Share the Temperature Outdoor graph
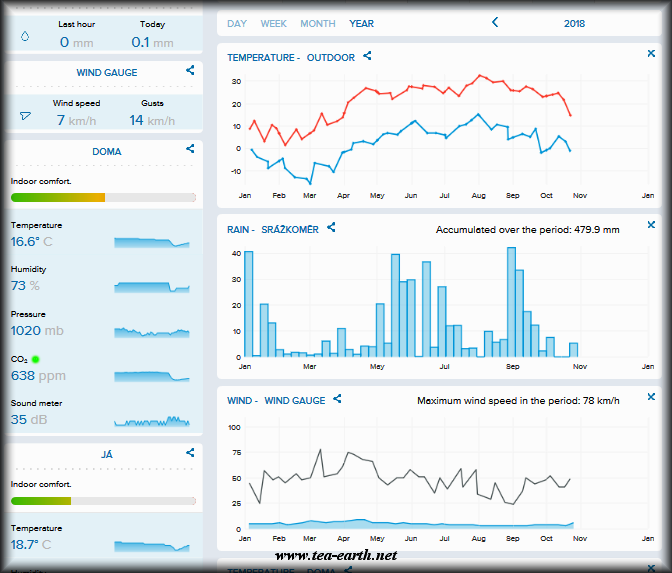The image size is (672, 573). click(x=367, y=57)
